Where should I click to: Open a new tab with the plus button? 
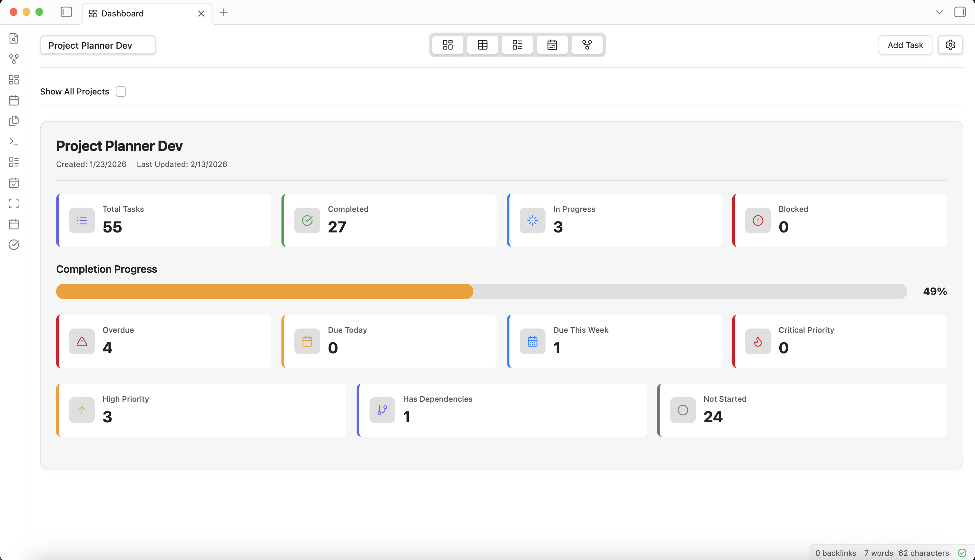[224, 12]
